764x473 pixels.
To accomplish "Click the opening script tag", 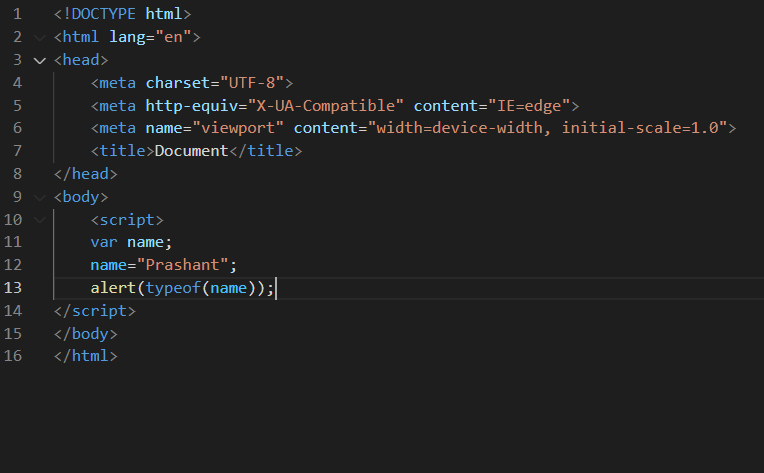I will tap(127, 220).
